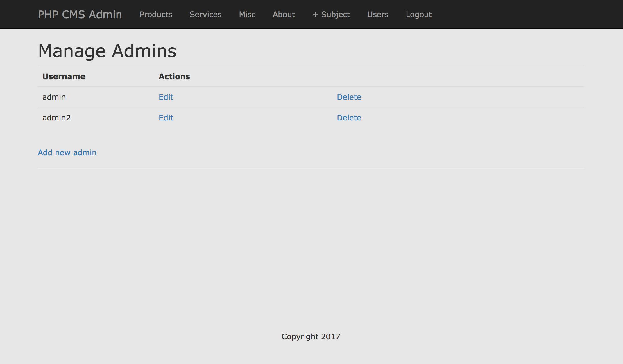
Task: Click the Manage Admins heading
Action: [107, 51]
